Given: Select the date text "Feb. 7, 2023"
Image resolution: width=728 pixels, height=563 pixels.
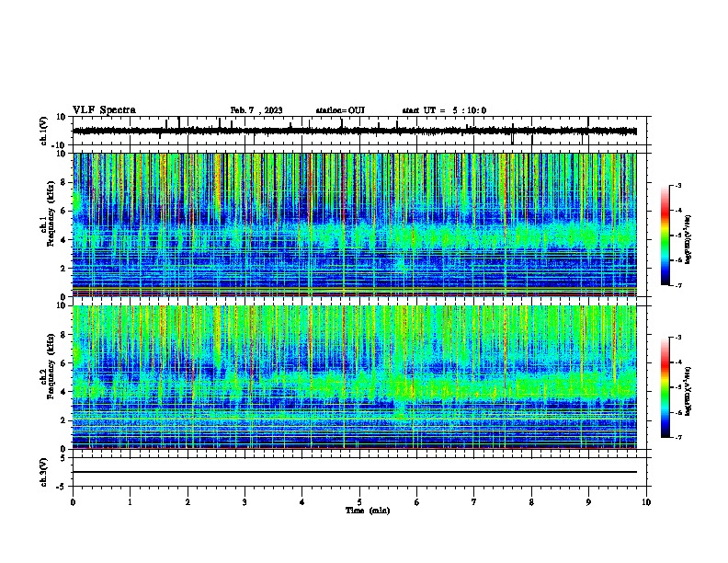Looking at the screenshot, I should point(256,110).
